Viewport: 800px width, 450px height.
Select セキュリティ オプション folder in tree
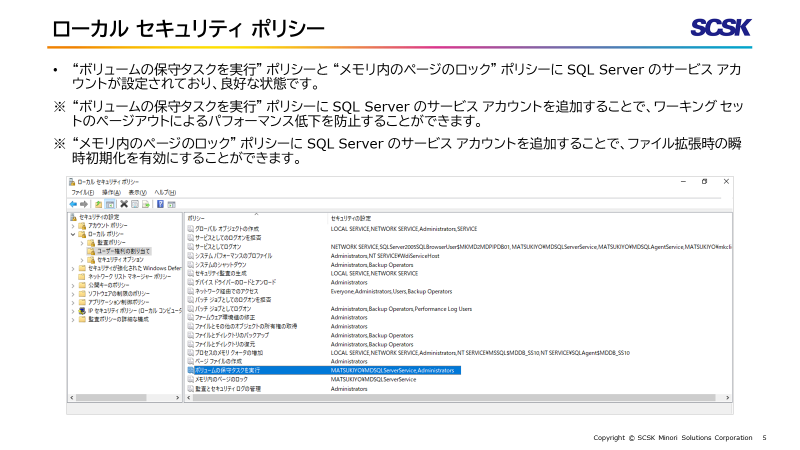point(124,259)
